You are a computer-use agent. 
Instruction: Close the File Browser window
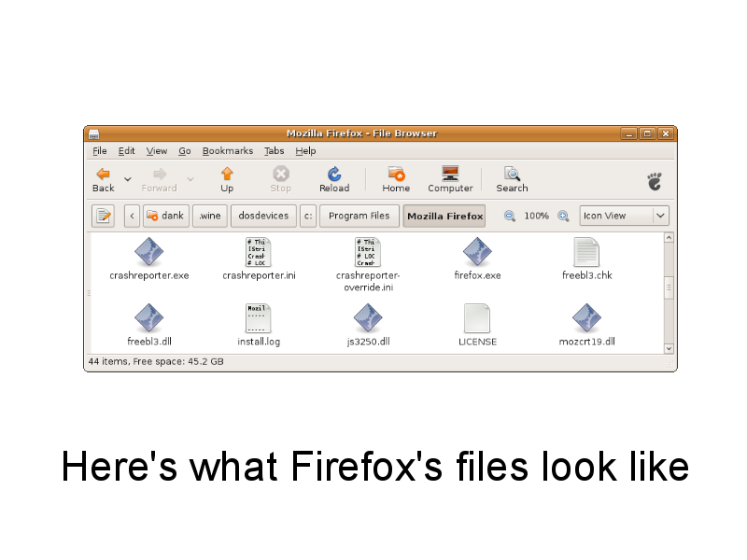(666, 133)
